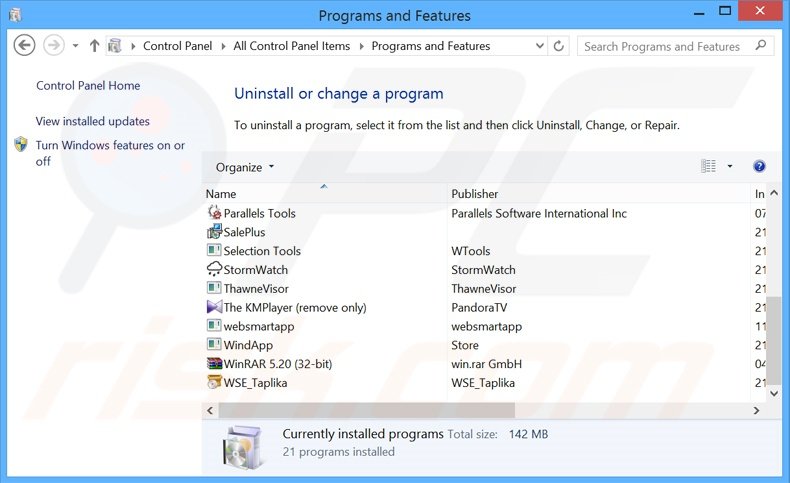Expand chevron after All Control Panel Items
Image resolution: width=790 pixels, height=483 pixels.
(361, 46)
